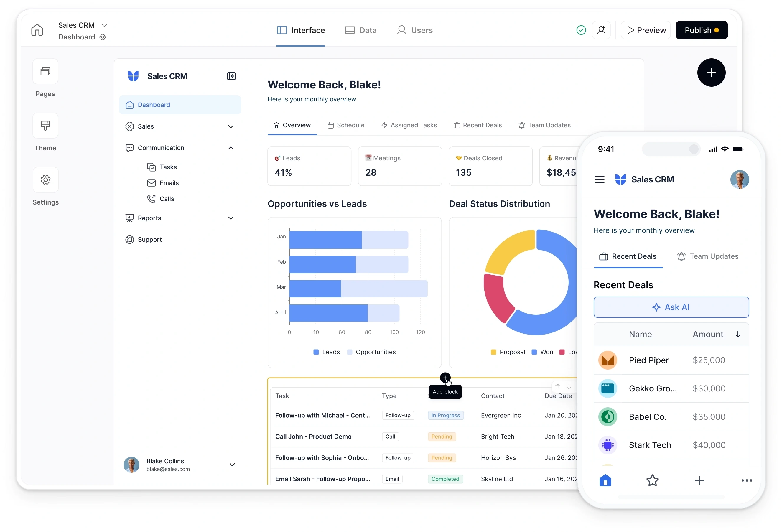Screen dimensions: 782x532
Task: Click the Stark Tech logo icon
Action: (x=608, y=445)
